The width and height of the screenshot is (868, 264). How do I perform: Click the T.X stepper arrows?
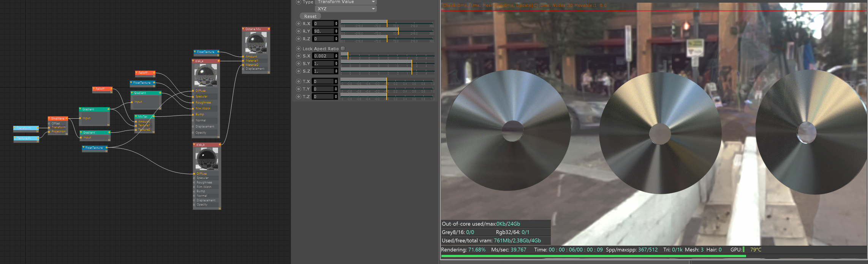tap(336, 81)
